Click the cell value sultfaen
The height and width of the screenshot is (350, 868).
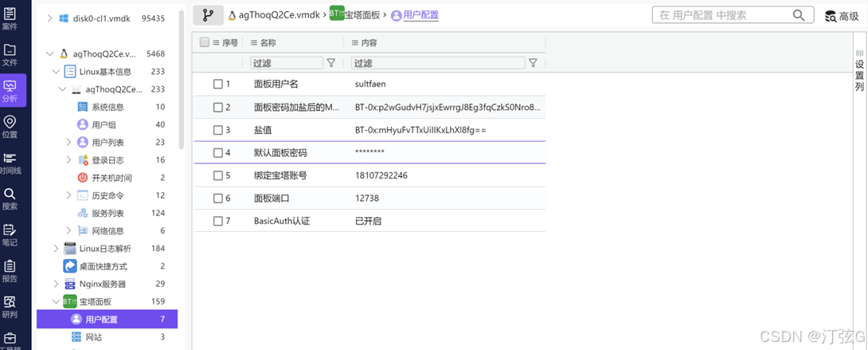[370, 85]
